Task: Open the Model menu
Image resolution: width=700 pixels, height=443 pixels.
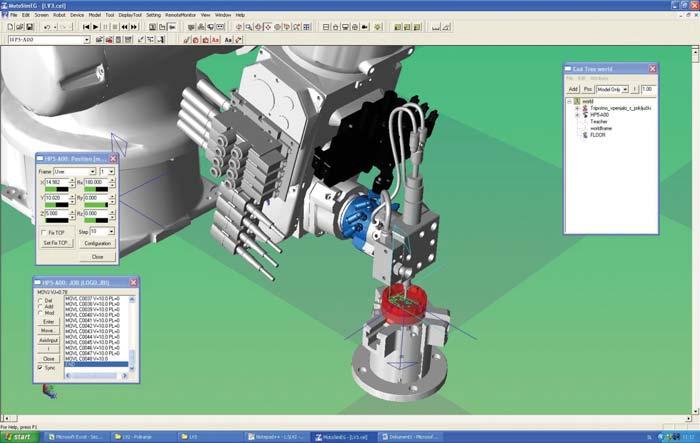Action: [95, 15]
